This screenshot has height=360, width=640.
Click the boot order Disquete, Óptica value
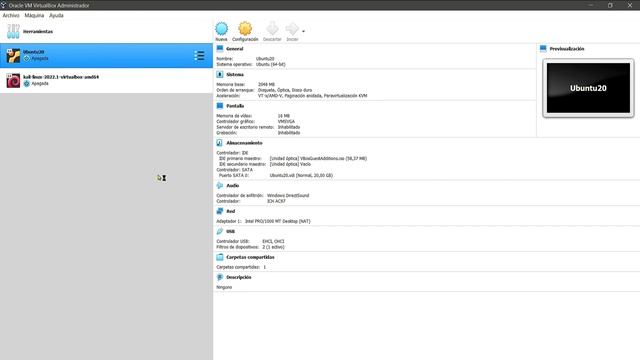click(x=285, y=90)
